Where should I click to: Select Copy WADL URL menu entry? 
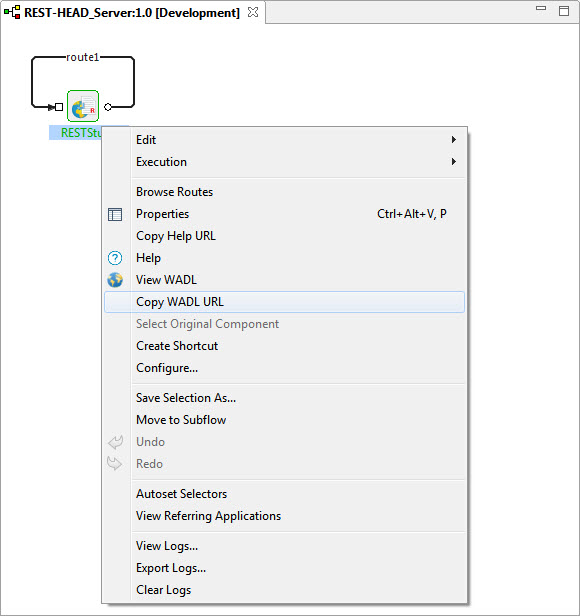[x=284, y=302]
